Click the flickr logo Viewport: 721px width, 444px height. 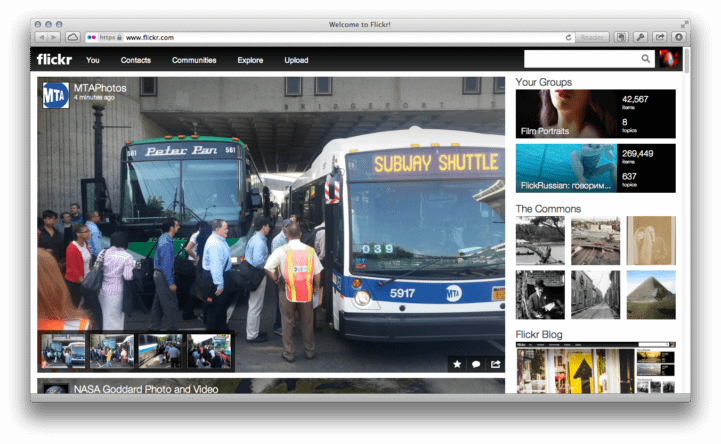click(54, 59)
